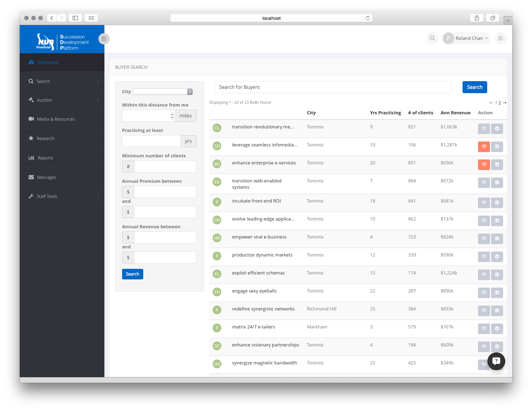Viewport: 532px width, 411px height.
Task: Unfavorite the 'enhance enterprise e-services' listing
Action: [484, 165]
